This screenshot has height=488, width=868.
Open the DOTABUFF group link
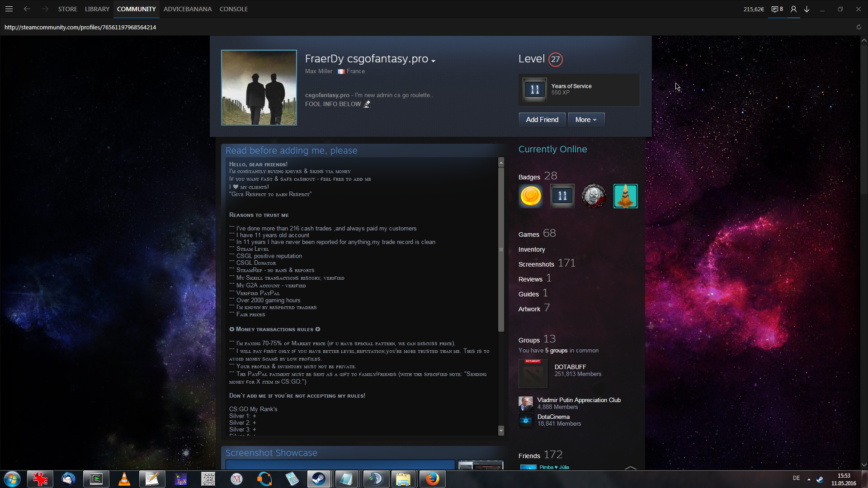570,367
